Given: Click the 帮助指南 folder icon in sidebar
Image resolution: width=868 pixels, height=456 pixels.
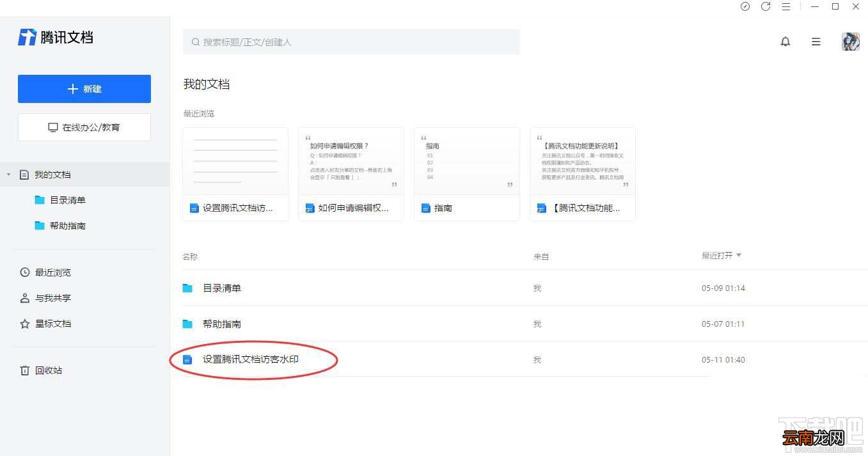Looking at the screenshot, I should click(x=40, y=226).
